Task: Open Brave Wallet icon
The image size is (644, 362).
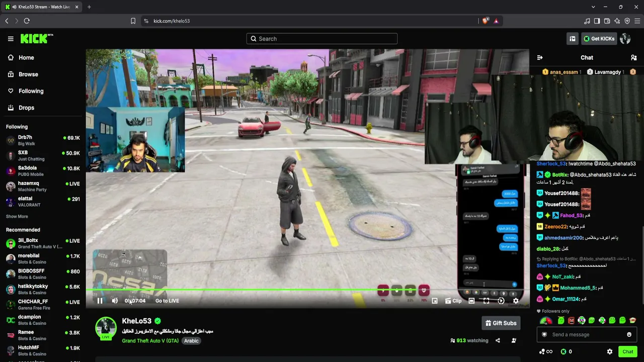Action: pyautogui.click(x=607, y=21)
